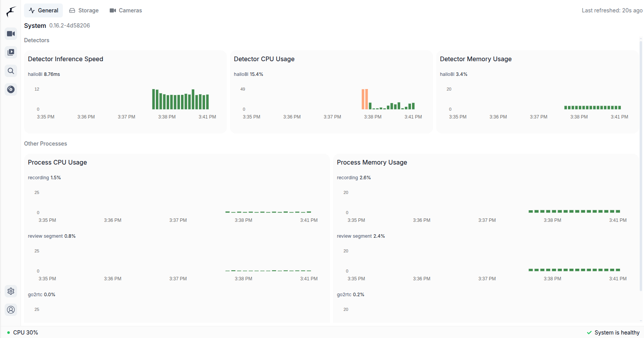Open the Settings gear menu

click(x=11, y=291)
